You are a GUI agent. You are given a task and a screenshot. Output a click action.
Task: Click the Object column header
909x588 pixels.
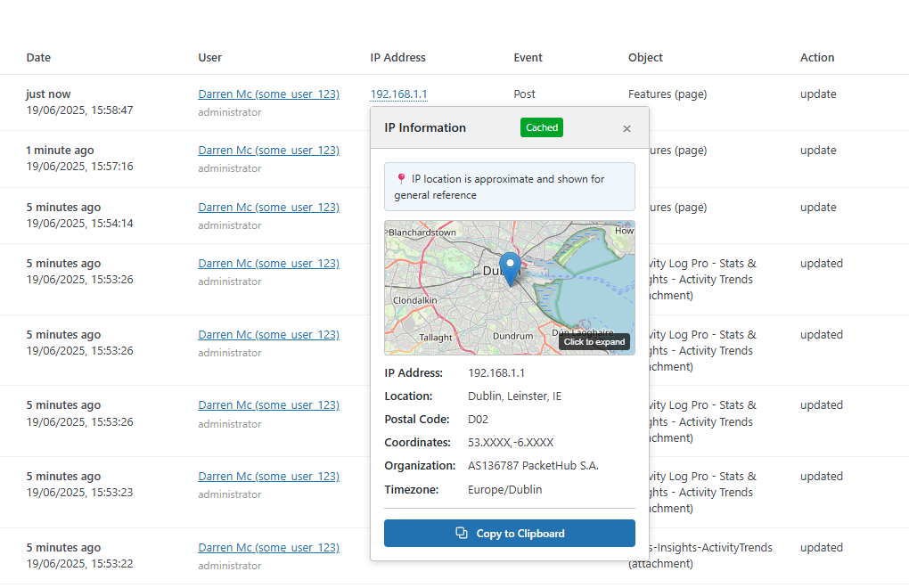click(644, 57)
